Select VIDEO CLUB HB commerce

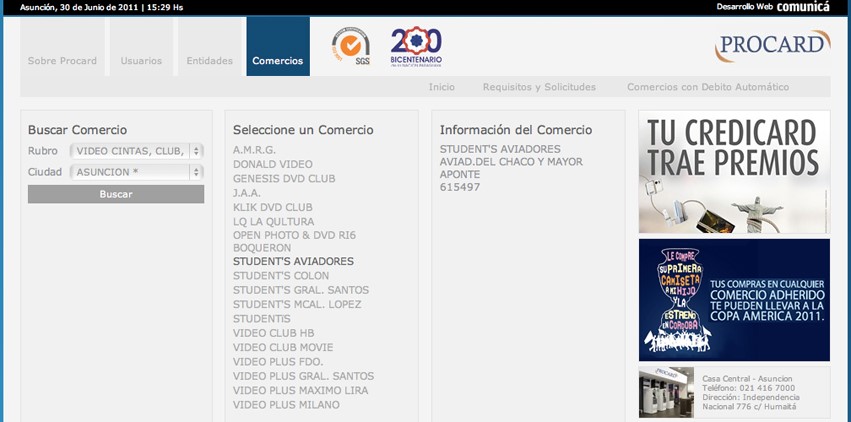click(274, 333)
